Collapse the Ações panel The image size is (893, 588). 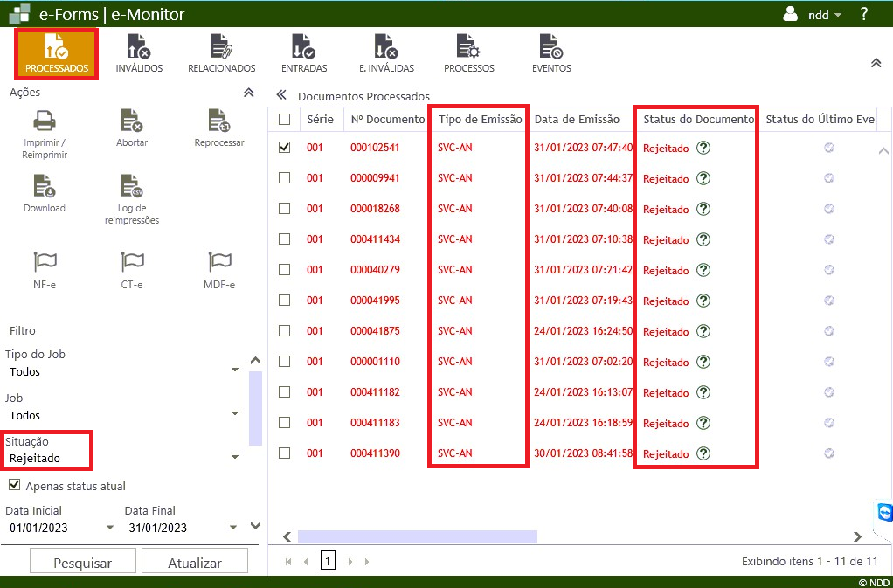[248, 93]
